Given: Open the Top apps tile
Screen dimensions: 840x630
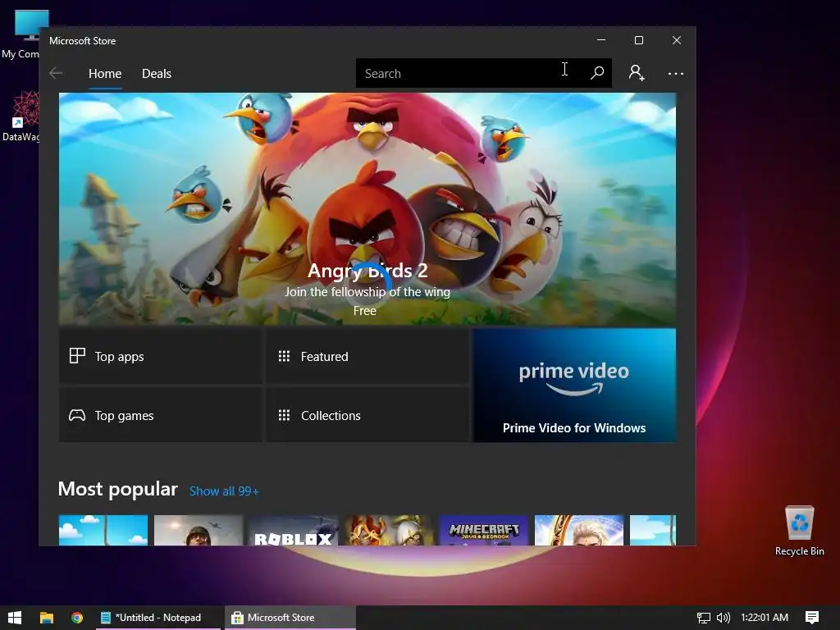Looking at the screenshot, I should [161, 356].
